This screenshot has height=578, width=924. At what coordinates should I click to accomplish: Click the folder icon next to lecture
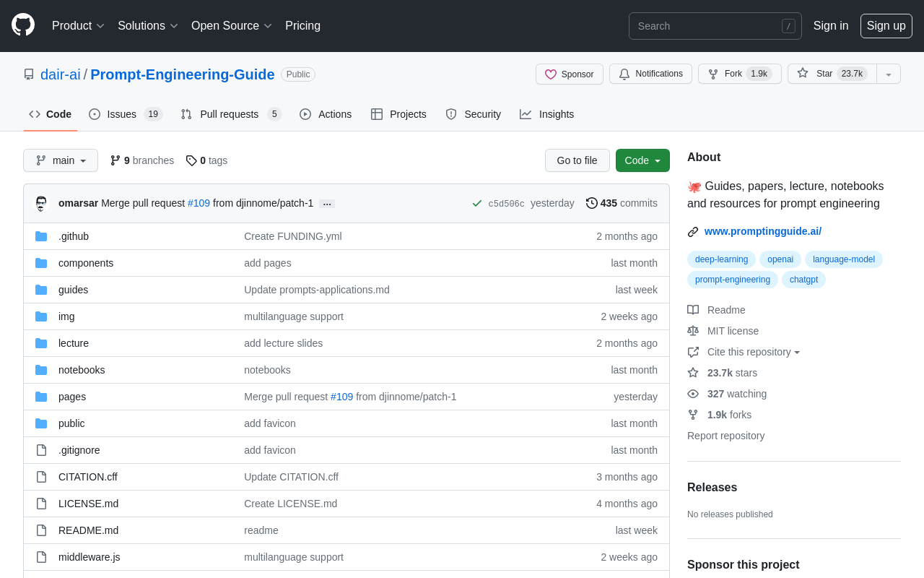tap(41, 343)
